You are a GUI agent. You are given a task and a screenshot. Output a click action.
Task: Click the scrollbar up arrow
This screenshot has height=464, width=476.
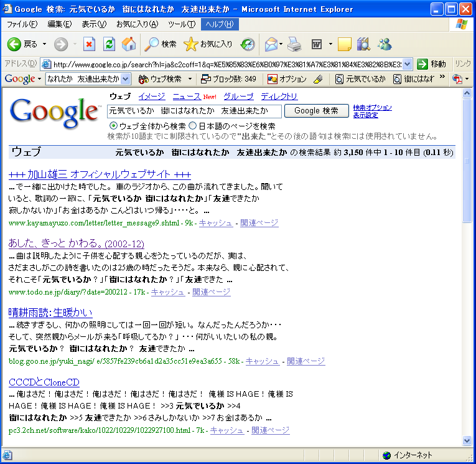tap(467, 93)
